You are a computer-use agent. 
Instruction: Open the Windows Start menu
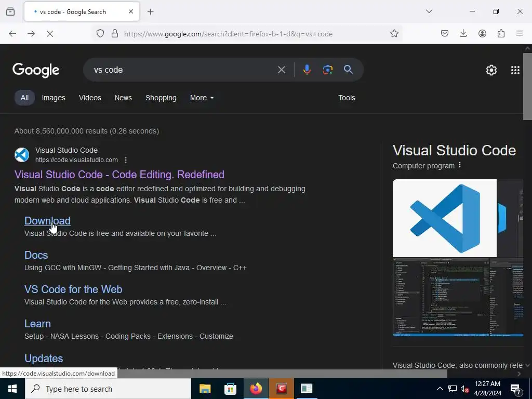tap(12, 389)
